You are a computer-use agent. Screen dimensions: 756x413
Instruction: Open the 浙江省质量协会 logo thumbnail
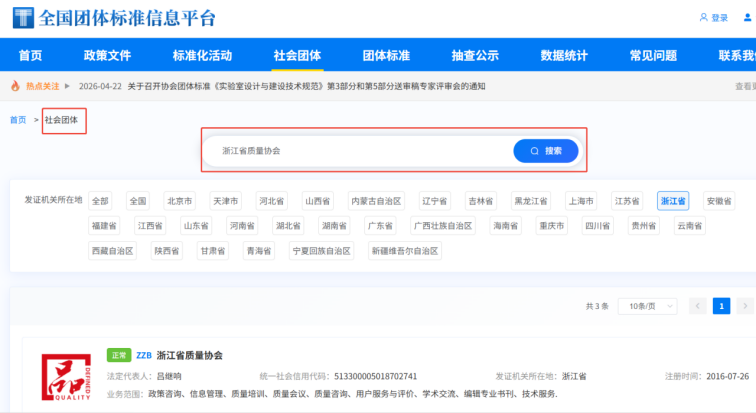[66, 377]
